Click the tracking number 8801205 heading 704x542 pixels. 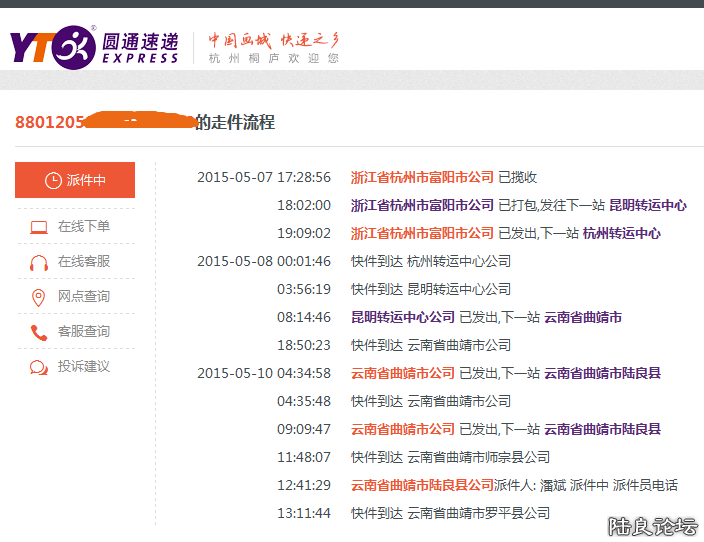145,122
